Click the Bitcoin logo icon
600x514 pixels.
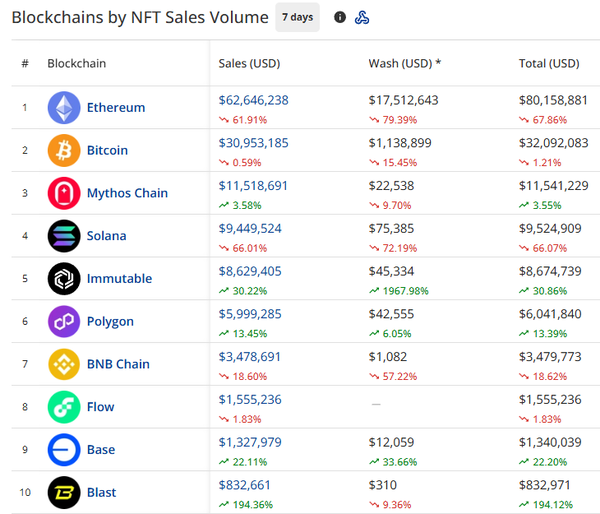tap(64, 151)
